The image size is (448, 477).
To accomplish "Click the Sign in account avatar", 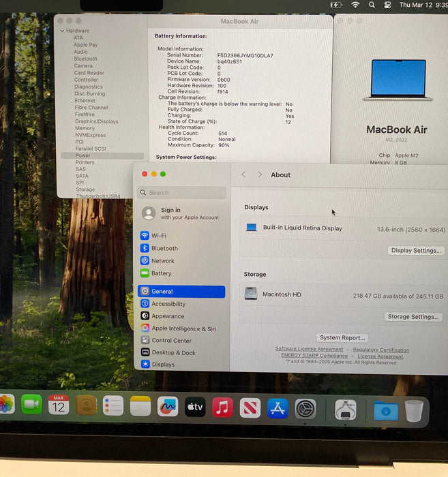I will (149, 213).
